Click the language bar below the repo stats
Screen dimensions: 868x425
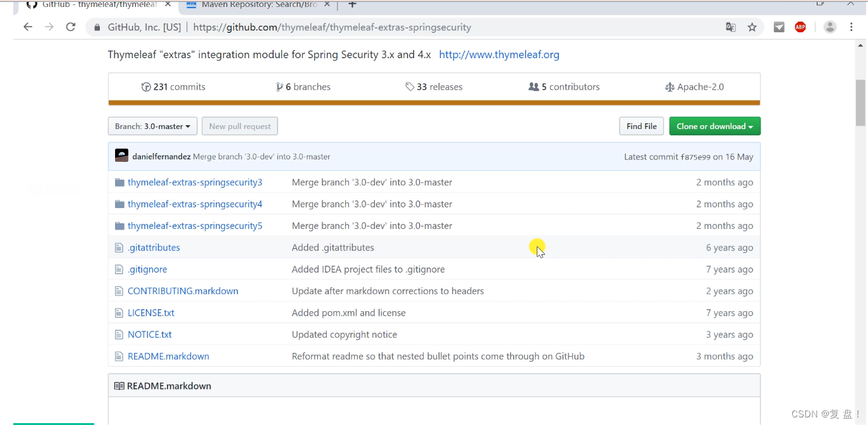434,102
